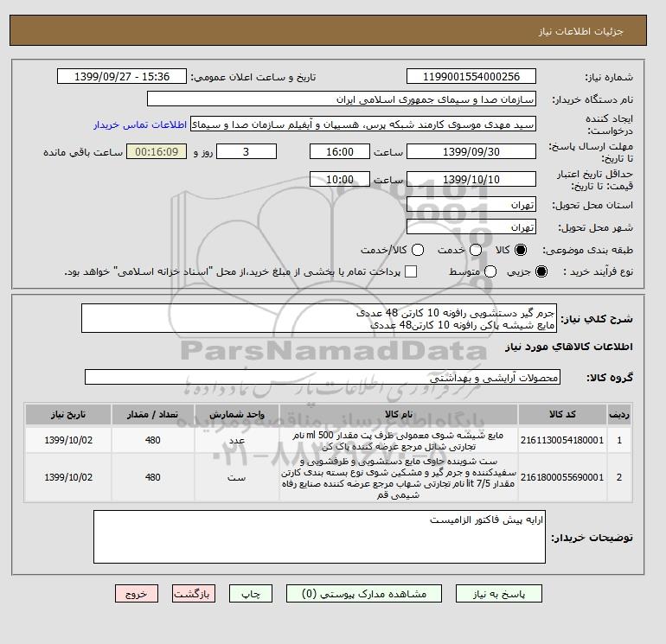Screen dimensions: 666x644
Task: Select the کالا radio button
Action: [521, 250]
